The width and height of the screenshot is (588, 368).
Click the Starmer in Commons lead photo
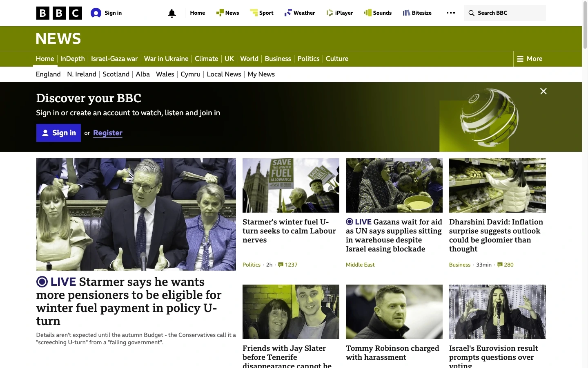(x=136, y=214)
